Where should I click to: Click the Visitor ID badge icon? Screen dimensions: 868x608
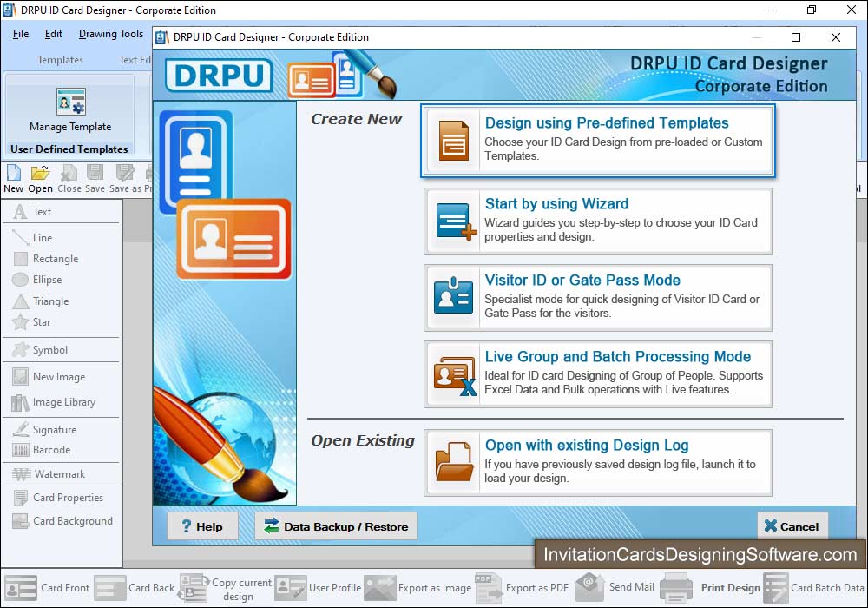point(453,296)
